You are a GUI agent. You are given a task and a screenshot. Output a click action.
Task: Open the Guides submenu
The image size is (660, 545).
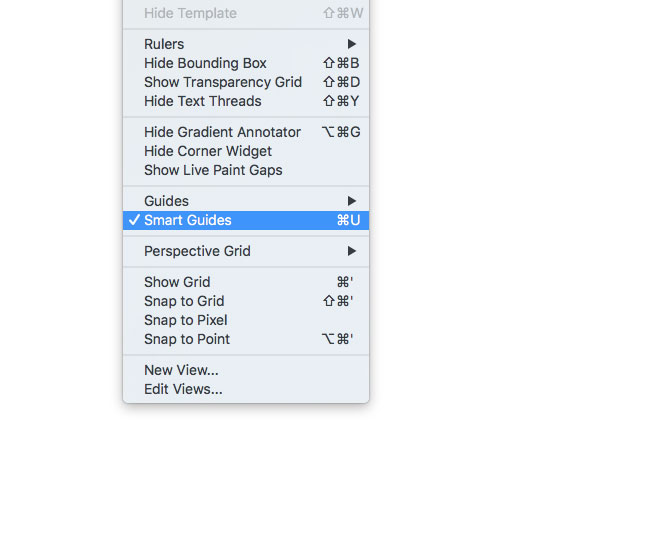click(167, 201)
